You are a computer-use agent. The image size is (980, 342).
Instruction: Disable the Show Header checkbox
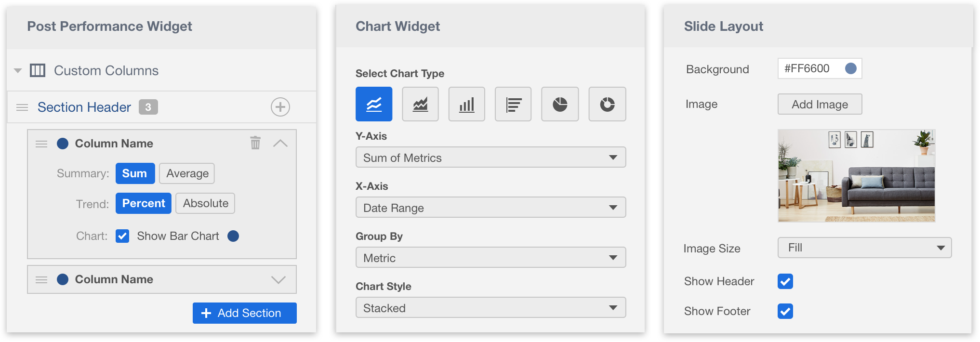pos(785,281)
